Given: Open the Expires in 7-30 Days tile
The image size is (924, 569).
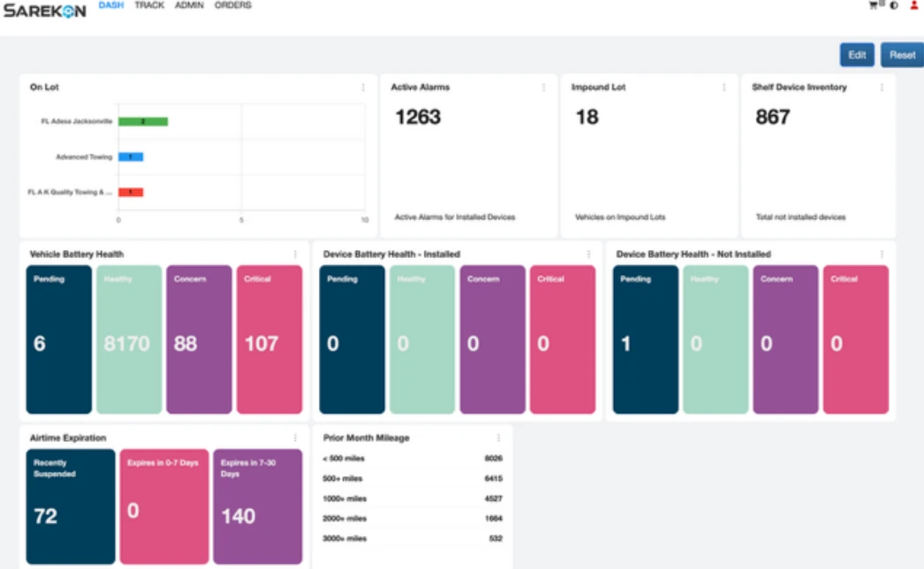Looking at the screenshot, I should pyautogui.click(x=258, y=507).
